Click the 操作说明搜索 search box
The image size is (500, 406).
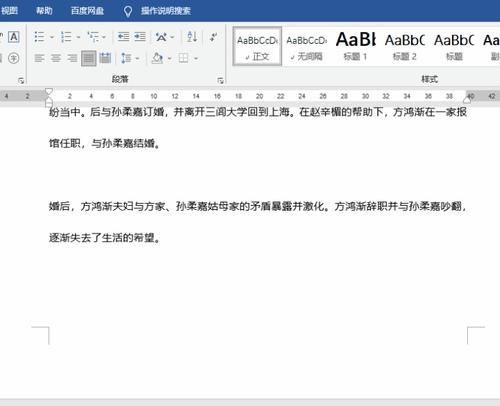click(x=166, y=11)
